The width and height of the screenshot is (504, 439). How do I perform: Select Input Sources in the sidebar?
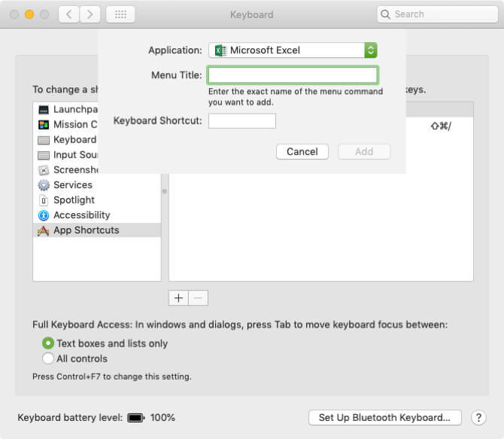[x=66, y=155]
